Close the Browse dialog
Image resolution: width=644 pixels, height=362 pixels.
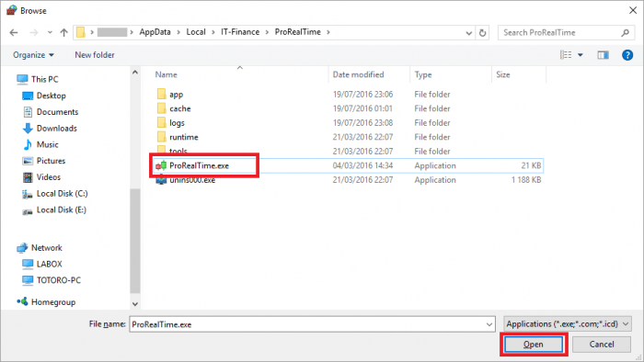click(x=633, y=10)
